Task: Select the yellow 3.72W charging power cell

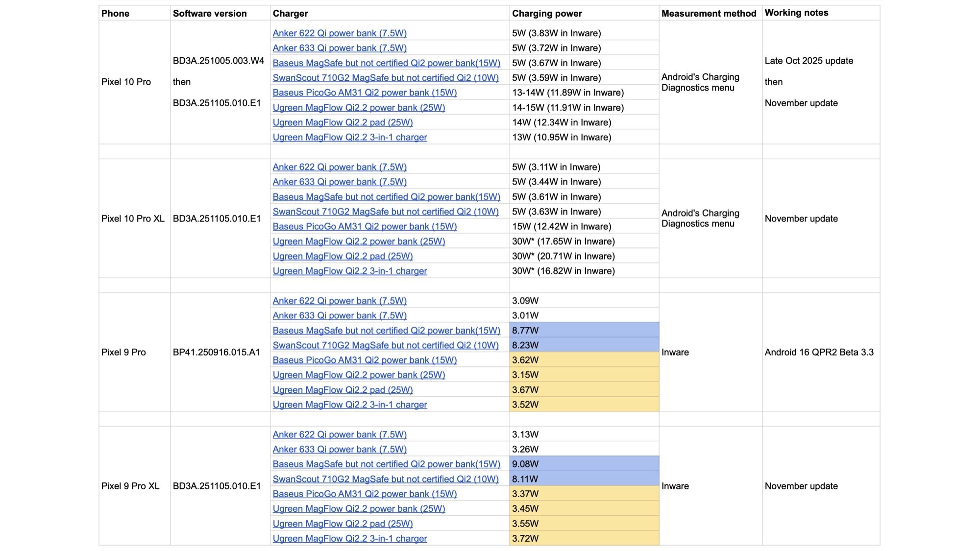Action: pos(584,538)
